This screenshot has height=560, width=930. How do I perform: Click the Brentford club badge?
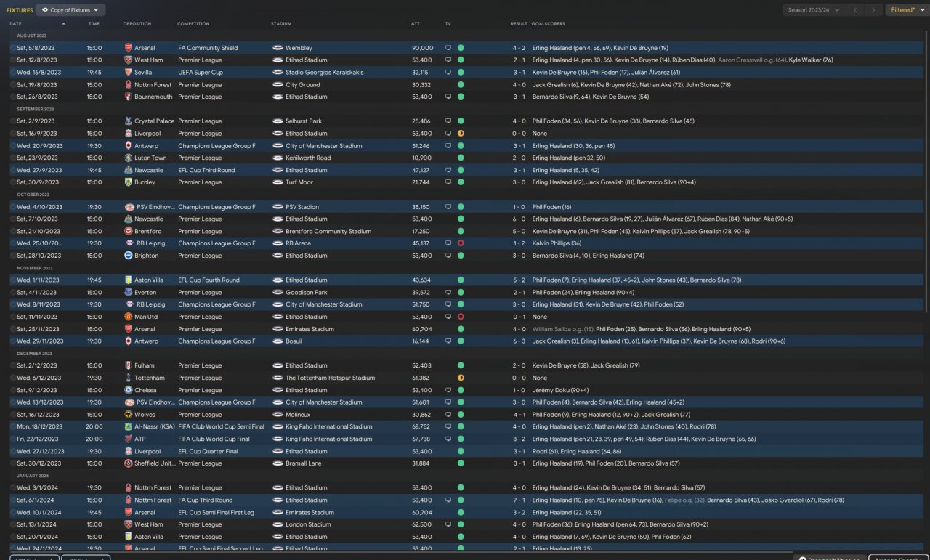pyautogui.click(x=129, y=231)
